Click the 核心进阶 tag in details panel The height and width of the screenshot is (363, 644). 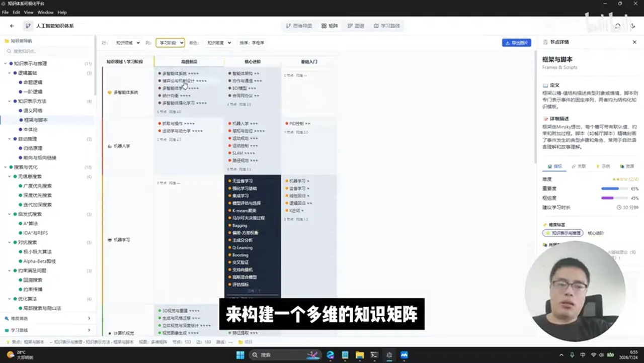(x=596, y=233)
